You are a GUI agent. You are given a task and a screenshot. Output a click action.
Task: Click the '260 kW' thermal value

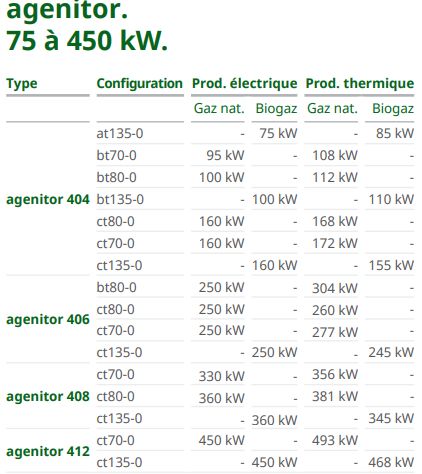[x=335, y=310]
